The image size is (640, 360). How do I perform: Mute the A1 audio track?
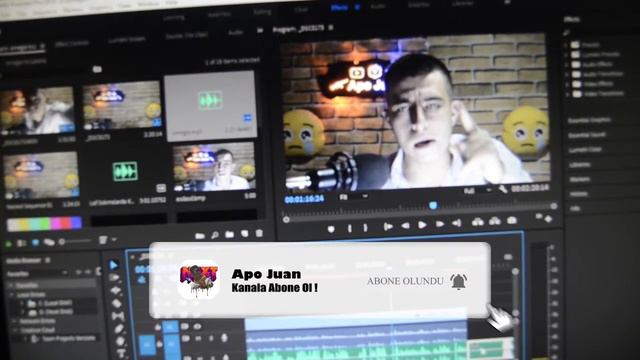pos(198,338)
